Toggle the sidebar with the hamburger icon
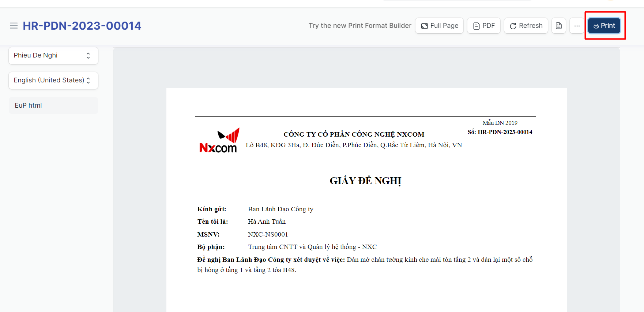The height and width of the screenshot is (312, 644). click(14, 26)
